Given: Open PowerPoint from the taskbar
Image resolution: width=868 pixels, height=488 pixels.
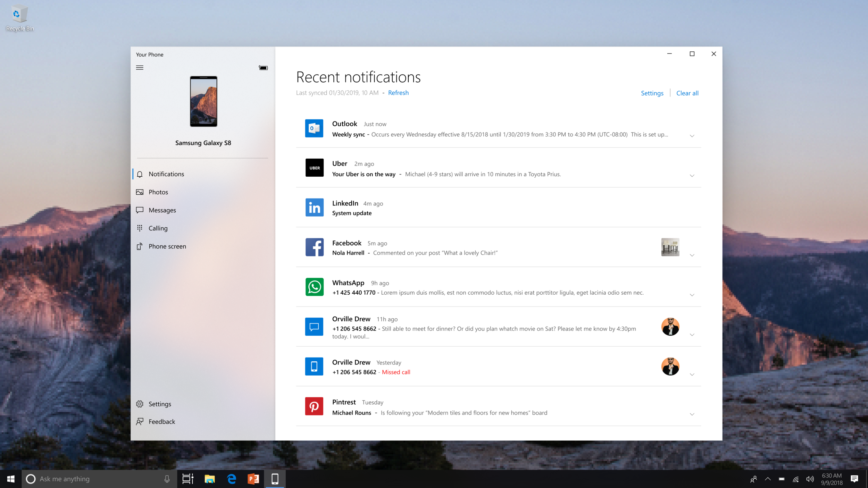Looking at the screenshot, I should point(253,479).
